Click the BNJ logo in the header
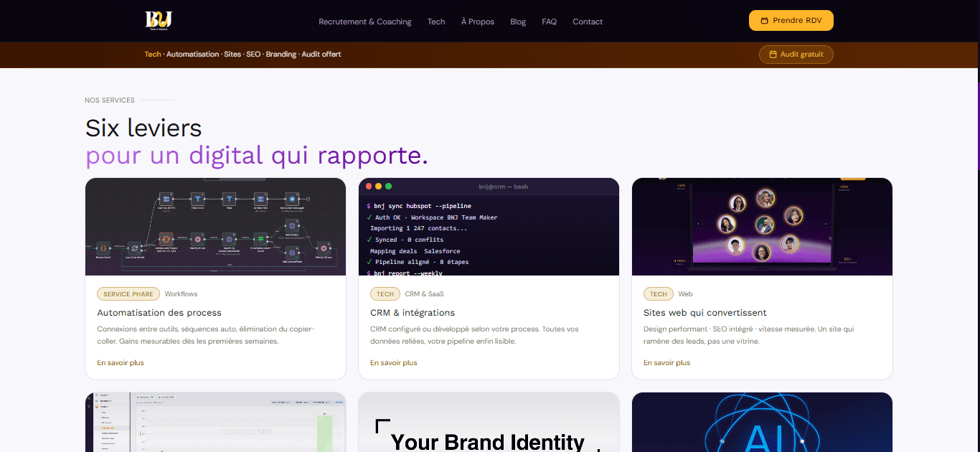 pyautogui.click(x=158, y=20)
